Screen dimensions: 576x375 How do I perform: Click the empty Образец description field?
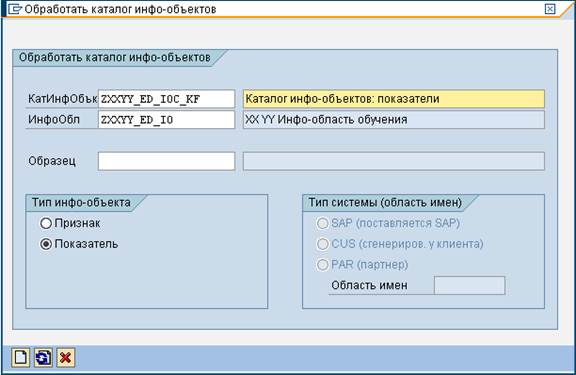[394, 161]
